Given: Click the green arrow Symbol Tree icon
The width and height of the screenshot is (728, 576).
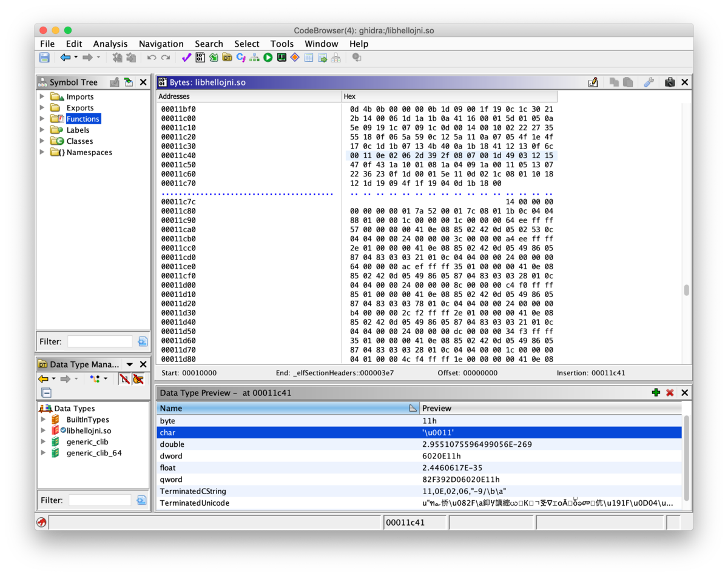Looking at the screenshot, I should click(128, 82).
